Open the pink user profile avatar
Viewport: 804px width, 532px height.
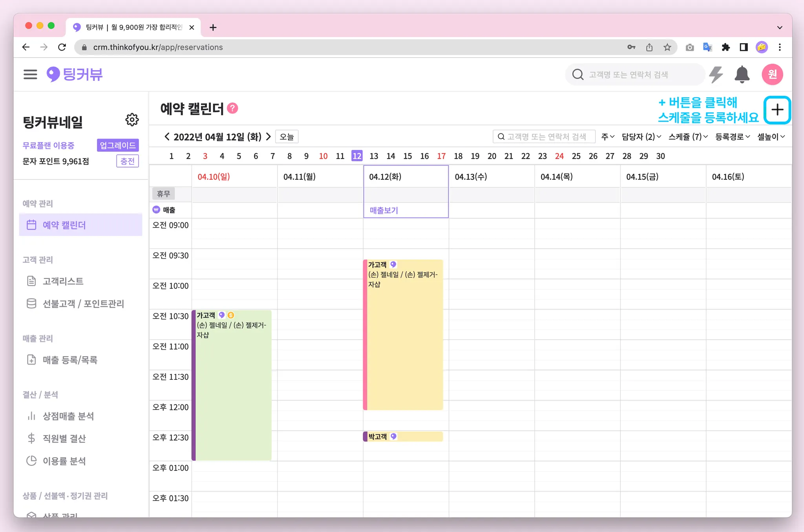[772, 74]
